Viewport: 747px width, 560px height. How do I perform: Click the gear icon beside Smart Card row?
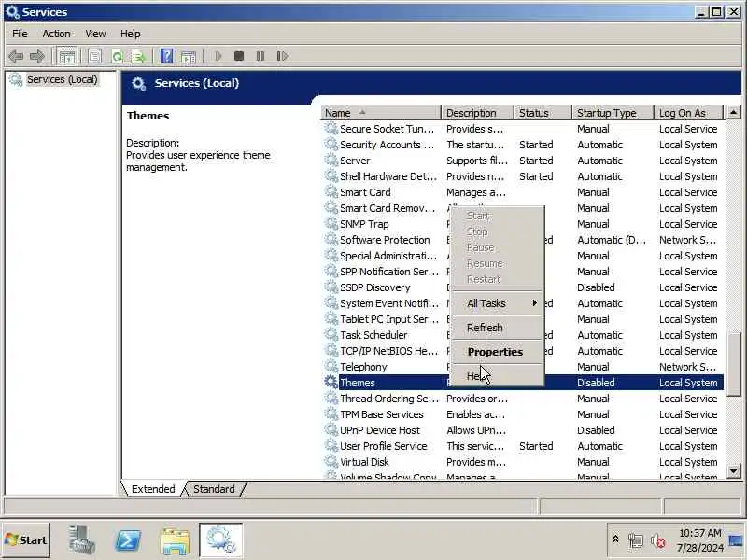pos(331,191)
